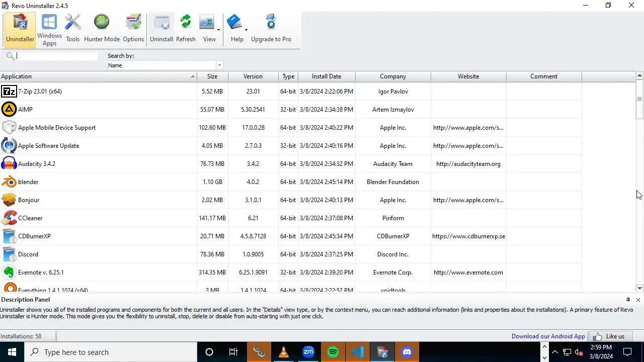Click the search text field
The width and height of the screenshot is (644, 362).
(x=57, y=56)
